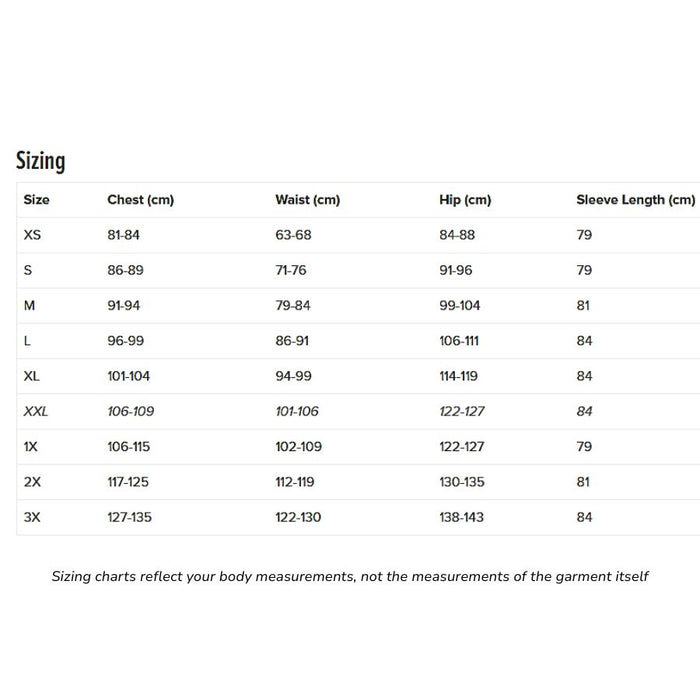Click chest value 91-94 in M row
This screenshot has height=700, width=700.
[124, 306]
